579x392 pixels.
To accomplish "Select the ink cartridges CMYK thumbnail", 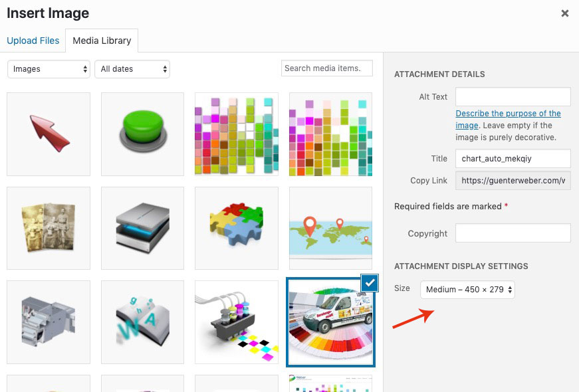I will tap(237, 322).
